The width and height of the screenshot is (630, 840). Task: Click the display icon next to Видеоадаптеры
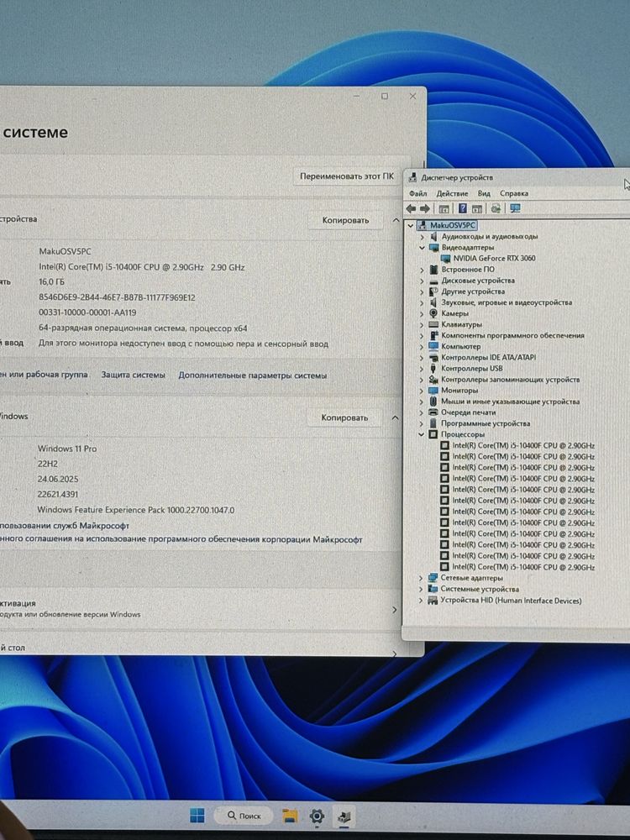point(433,248)
